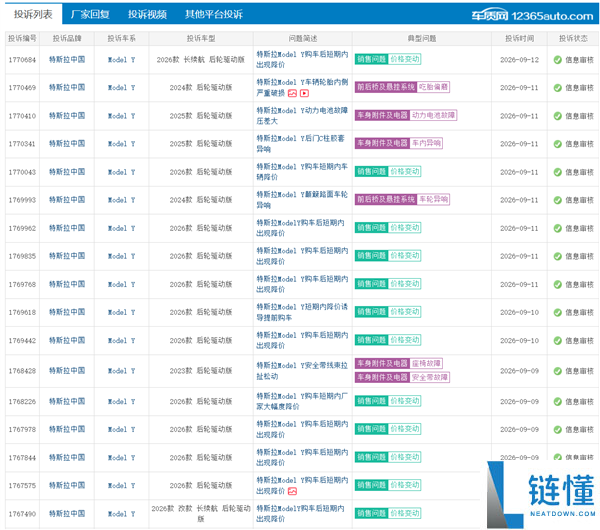Click the green check icon for complaint 1770043
600x530 pixels.
coord(558,172)
